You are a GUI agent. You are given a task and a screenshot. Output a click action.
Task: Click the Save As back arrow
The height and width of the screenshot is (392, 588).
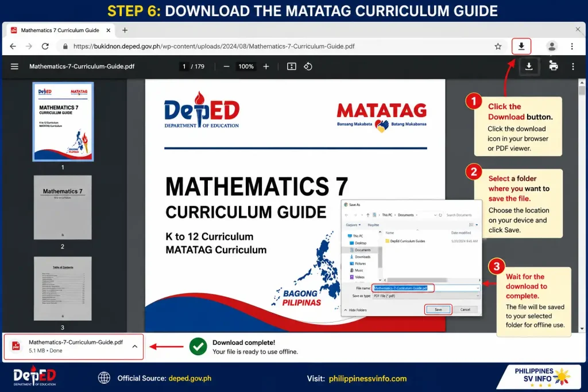point(346,215)
